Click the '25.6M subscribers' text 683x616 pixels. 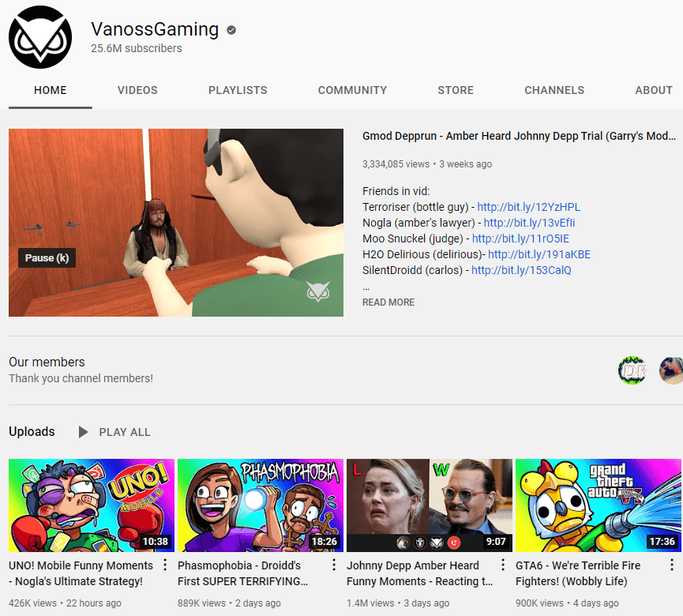click(137, 48)
